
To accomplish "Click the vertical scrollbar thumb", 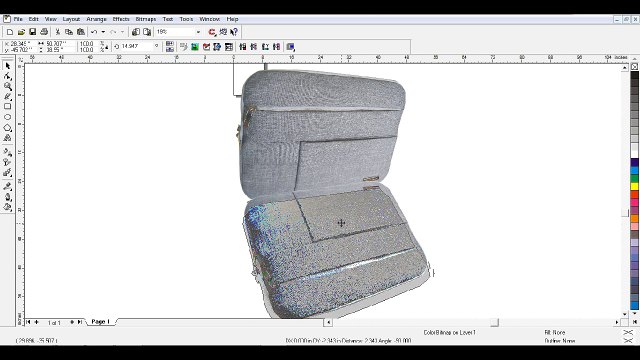I will pyautogui.click(x=625, y=213).
